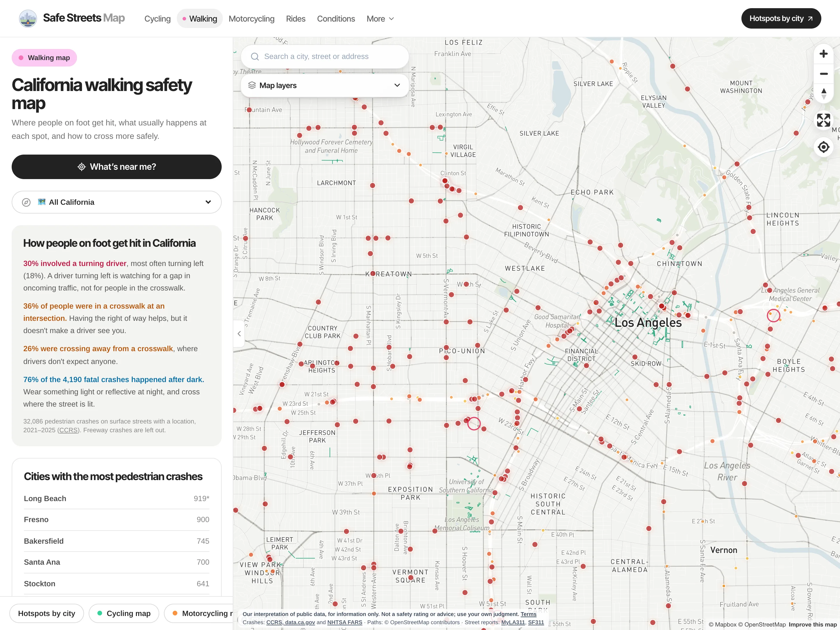Open the CCRS, data.ca.gov footer link
This screenshot has height=630, width=840.
coord(290,622)
